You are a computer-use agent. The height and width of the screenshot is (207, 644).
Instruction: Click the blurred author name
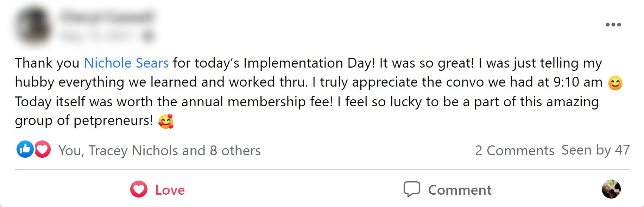107,17
